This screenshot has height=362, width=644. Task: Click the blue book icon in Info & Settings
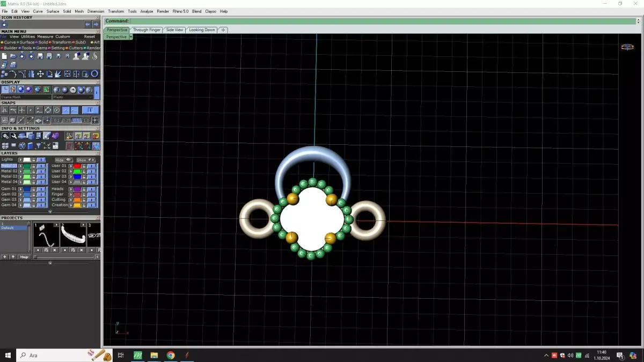pyautogui.click(x=30, y=145)
